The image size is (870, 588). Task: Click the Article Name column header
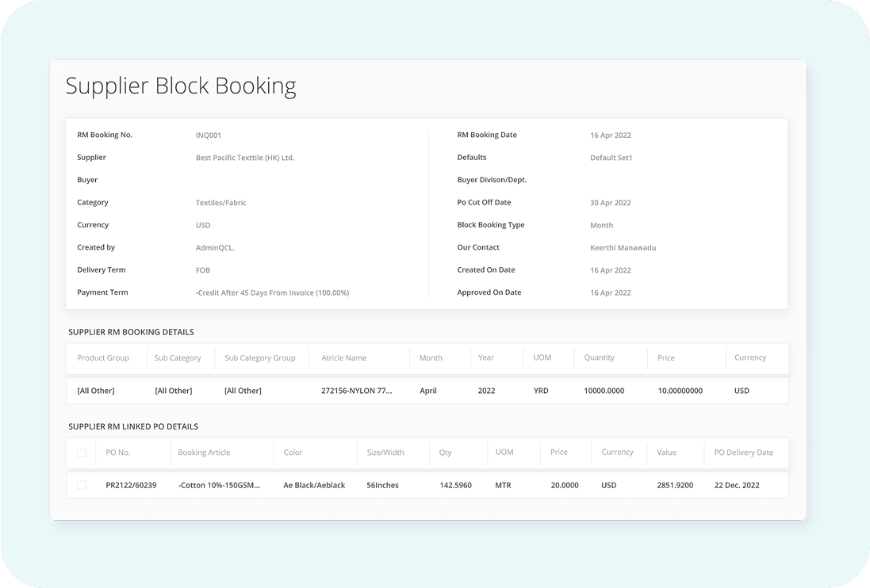[x=343, y=358]
